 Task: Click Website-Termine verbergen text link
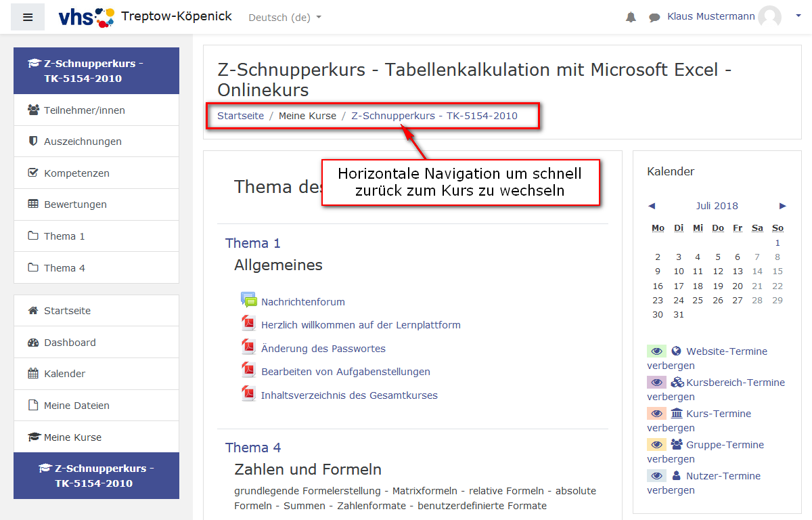coord(707,358)
